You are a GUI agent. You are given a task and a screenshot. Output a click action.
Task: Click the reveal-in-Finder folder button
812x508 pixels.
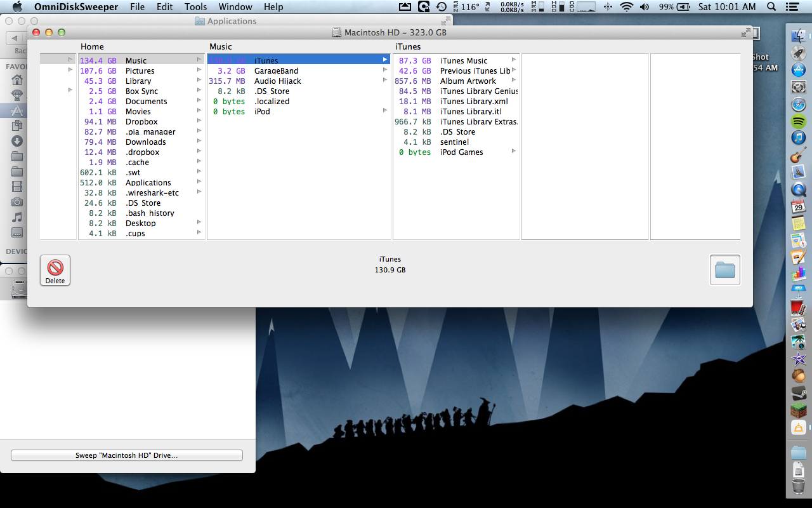pyautogui.click(x=724, y=270)
